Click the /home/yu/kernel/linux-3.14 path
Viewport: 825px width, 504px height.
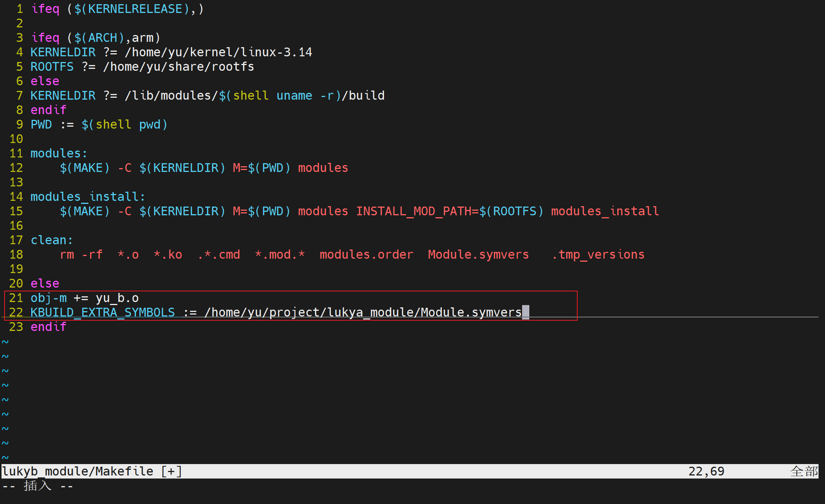coord(218,52)
